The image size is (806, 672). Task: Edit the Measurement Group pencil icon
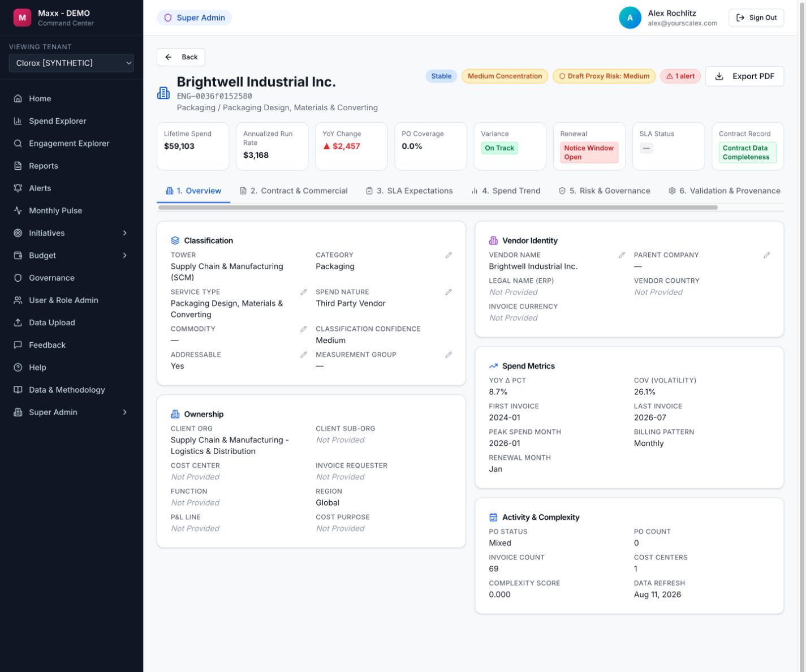449,355
